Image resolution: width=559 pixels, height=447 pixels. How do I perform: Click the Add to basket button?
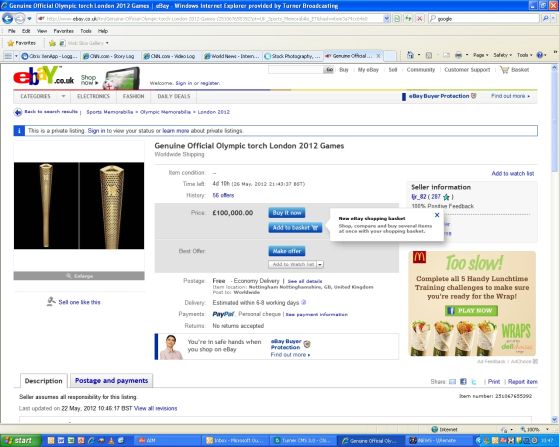click(295, 227)
